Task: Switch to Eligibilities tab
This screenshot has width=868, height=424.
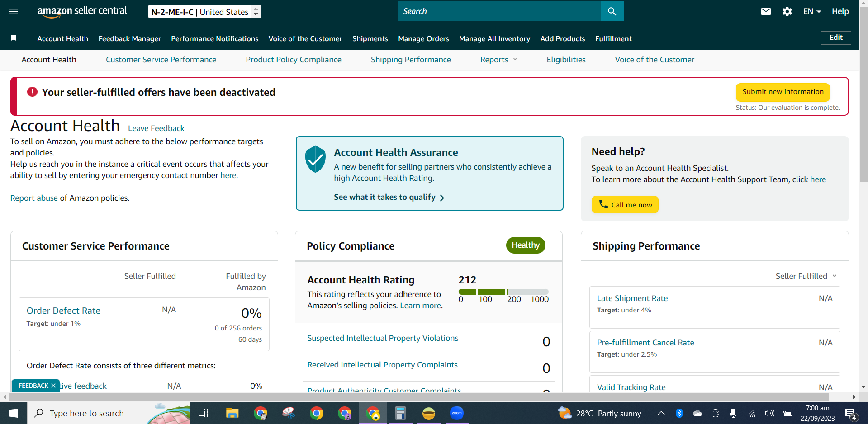Action: point(566,60)
